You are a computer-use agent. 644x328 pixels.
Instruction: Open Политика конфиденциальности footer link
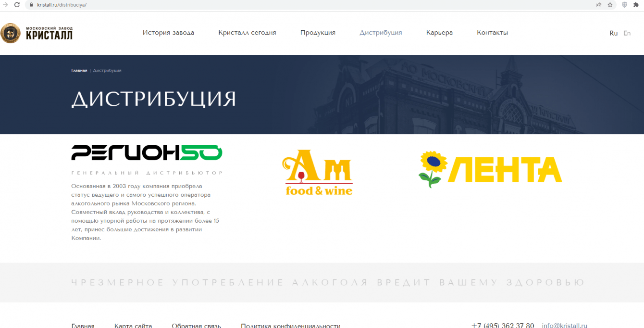291,326
